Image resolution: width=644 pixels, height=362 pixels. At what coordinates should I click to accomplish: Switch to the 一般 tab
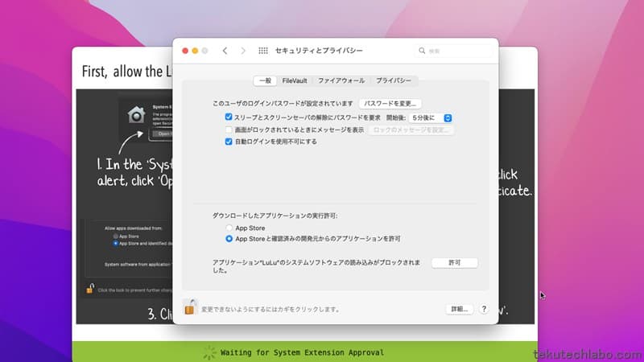pyautogui.click(x=265, y=80)
